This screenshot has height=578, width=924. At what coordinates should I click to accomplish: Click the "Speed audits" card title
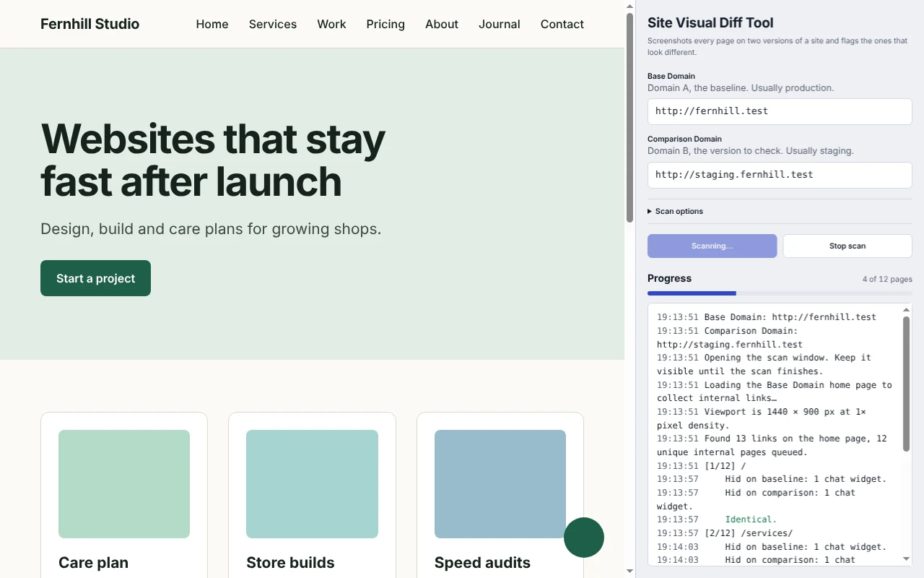(x=482, y=563)
